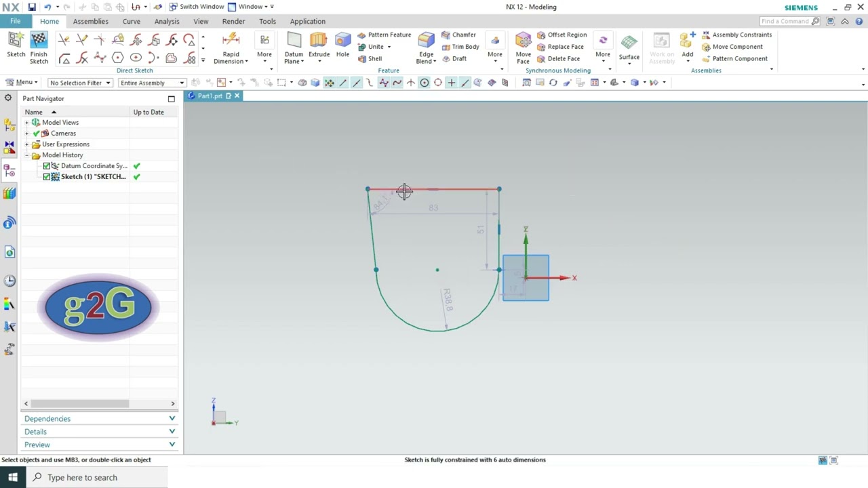Click the Finish Sketch checkered flag icon

(39, 41)
